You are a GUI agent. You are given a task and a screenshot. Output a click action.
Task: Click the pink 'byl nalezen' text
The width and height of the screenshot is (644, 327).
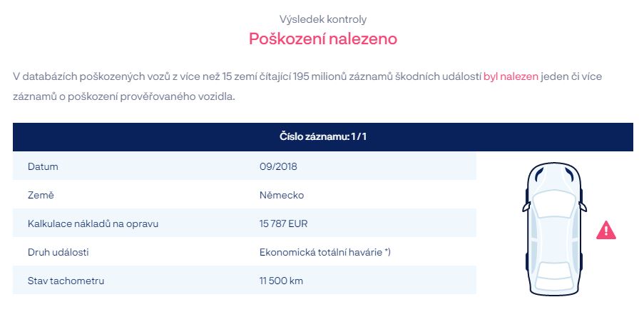511,76
